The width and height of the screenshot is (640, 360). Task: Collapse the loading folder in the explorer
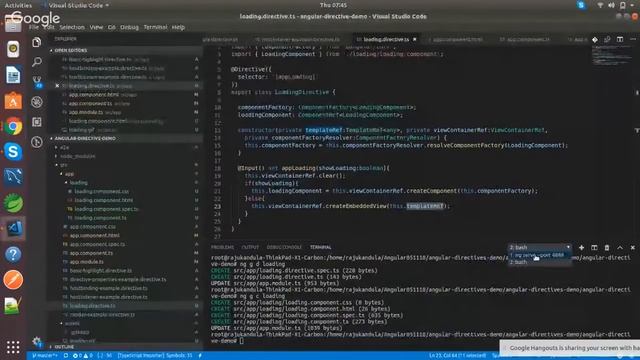pos(78,182)
